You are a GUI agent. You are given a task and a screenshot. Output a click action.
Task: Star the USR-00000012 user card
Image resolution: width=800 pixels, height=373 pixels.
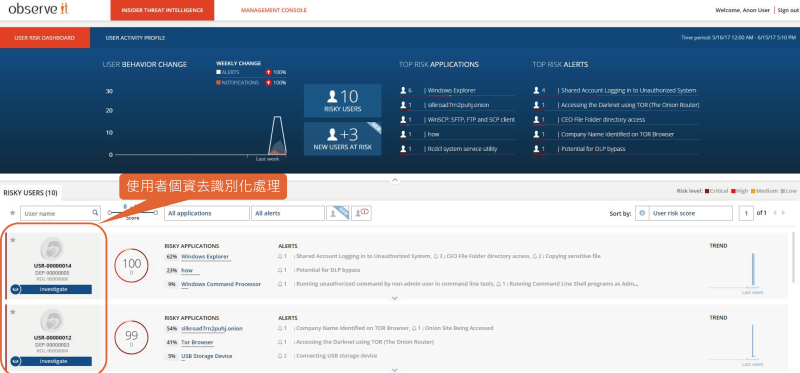(13, 312)
